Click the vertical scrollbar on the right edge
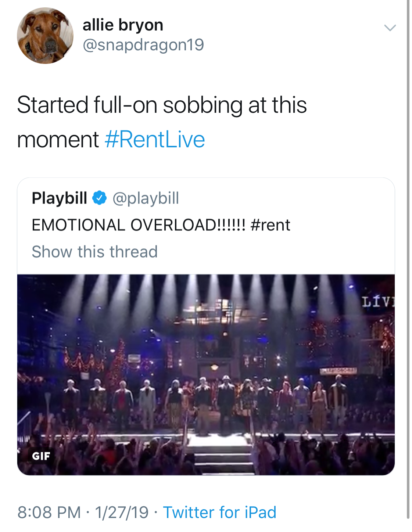412x532 pixels. [x=408, y=257]
